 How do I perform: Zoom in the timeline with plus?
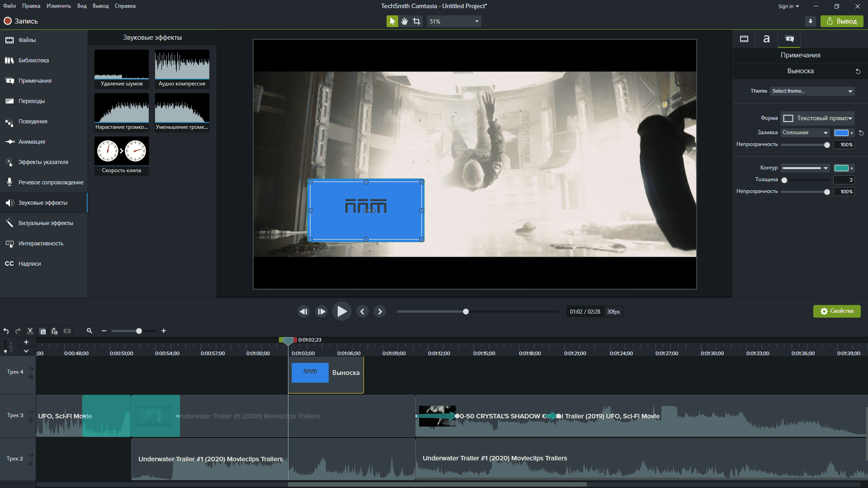pyautogui.click(x=164, y=331)
